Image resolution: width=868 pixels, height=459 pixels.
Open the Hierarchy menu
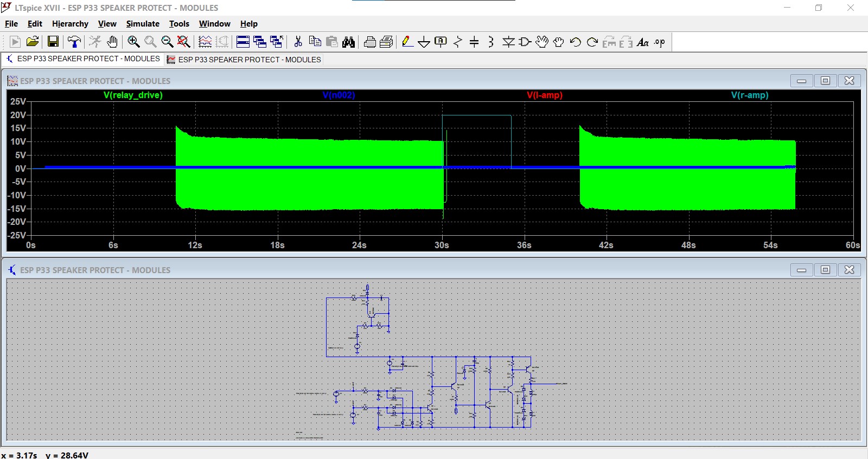pyautogui.click(x=70, y=24)
